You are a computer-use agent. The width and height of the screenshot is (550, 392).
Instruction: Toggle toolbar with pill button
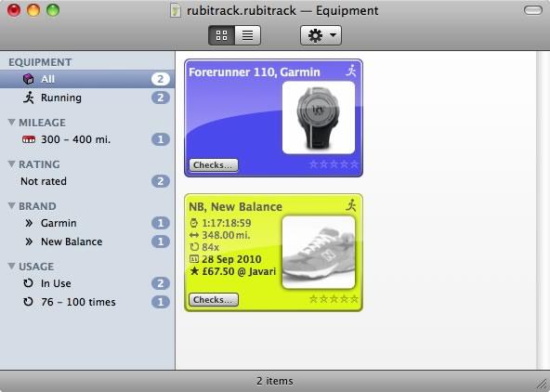point(533,10)
